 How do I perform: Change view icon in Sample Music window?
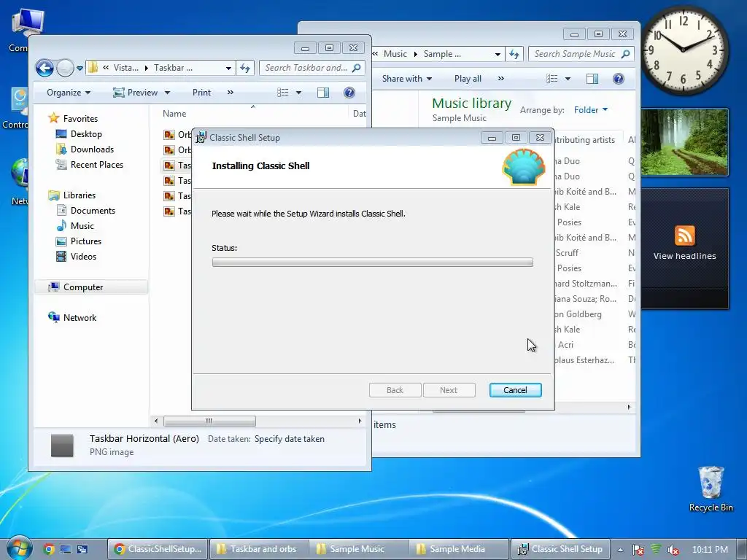pyautogui.click(x=551, y=79)
